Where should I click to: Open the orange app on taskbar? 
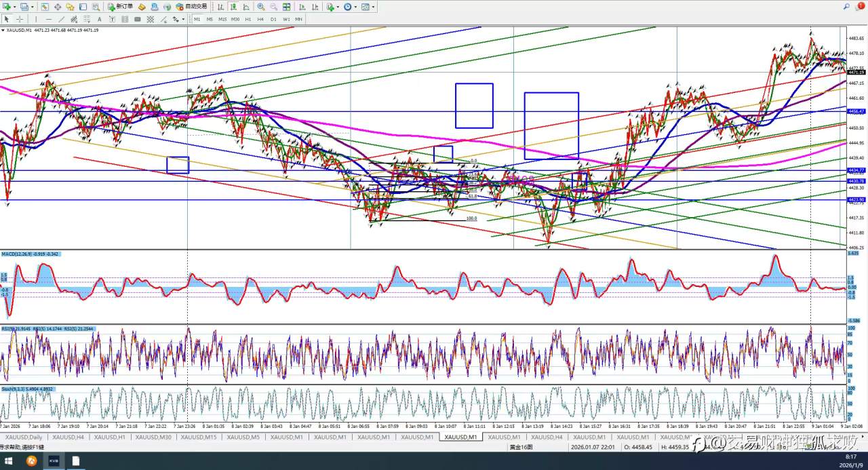tap(31, 461)
